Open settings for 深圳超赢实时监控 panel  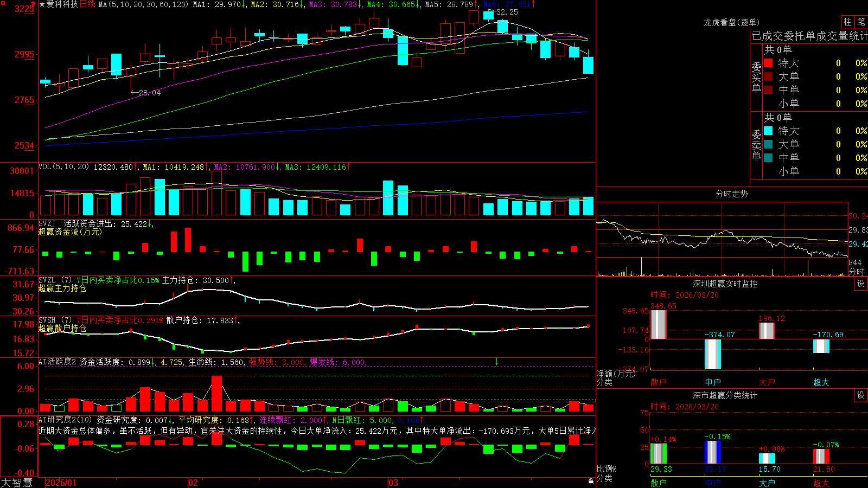click(861, 284)
